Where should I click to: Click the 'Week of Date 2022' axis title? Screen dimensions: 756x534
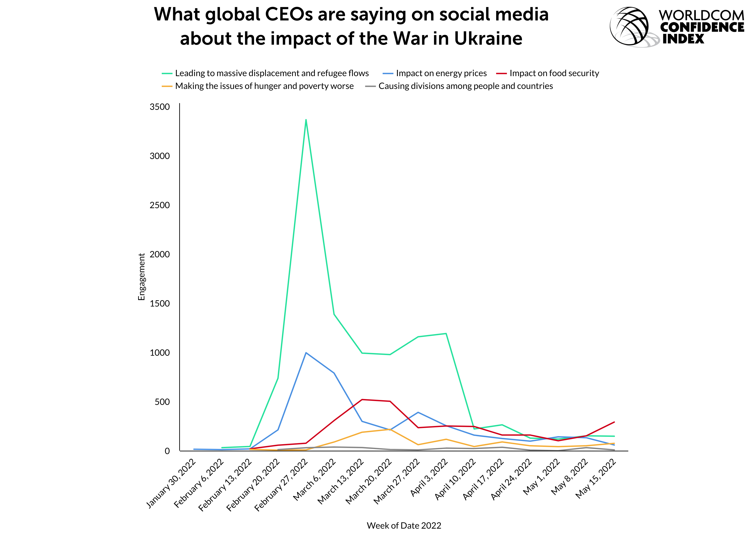[x=404, y=525]
